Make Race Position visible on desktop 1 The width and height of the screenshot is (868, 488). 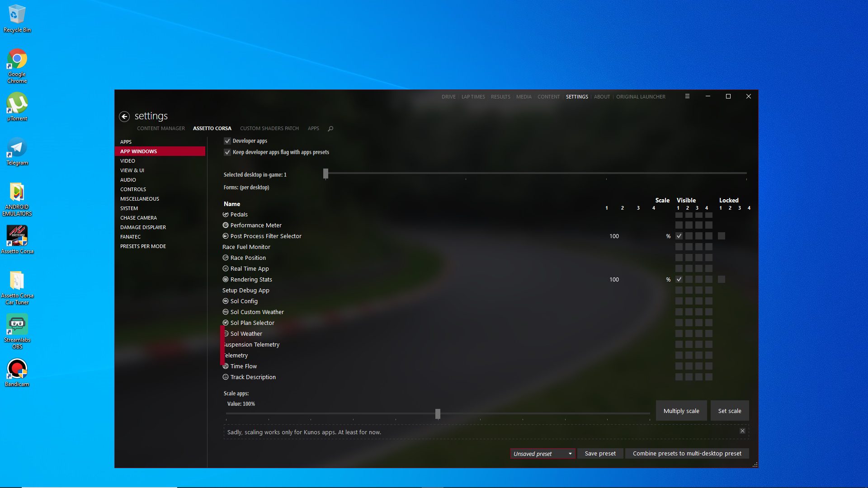[x=679, y=258]
